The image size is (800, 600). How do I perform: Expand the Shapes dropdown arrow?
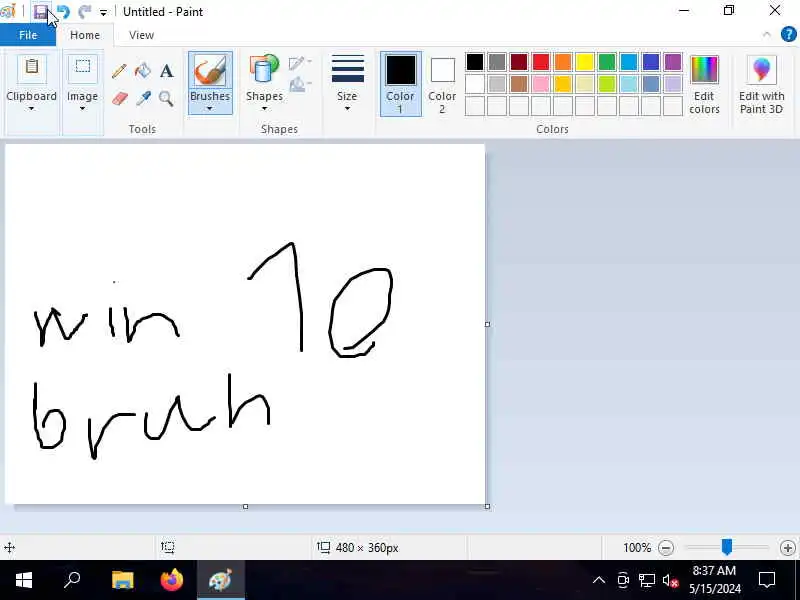[x=264, y=108]
